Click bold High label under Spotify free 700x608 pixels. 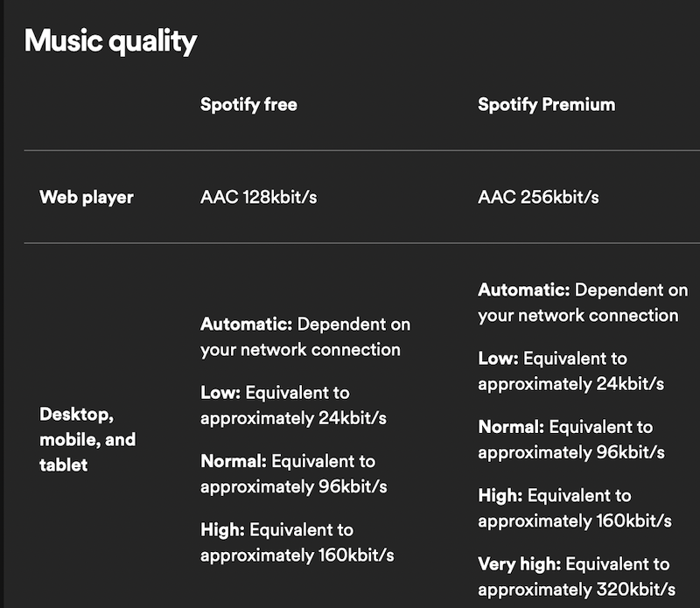coord(222,530)
